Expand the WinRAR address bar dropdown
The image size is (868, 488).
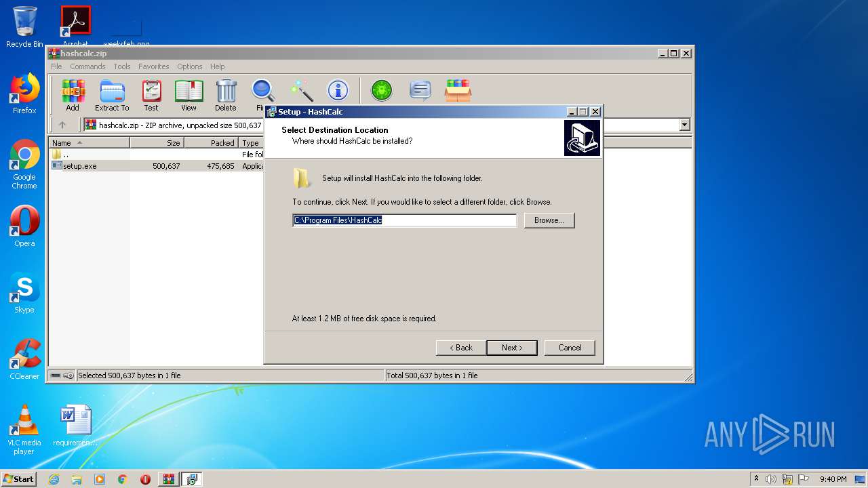(684, 125)
